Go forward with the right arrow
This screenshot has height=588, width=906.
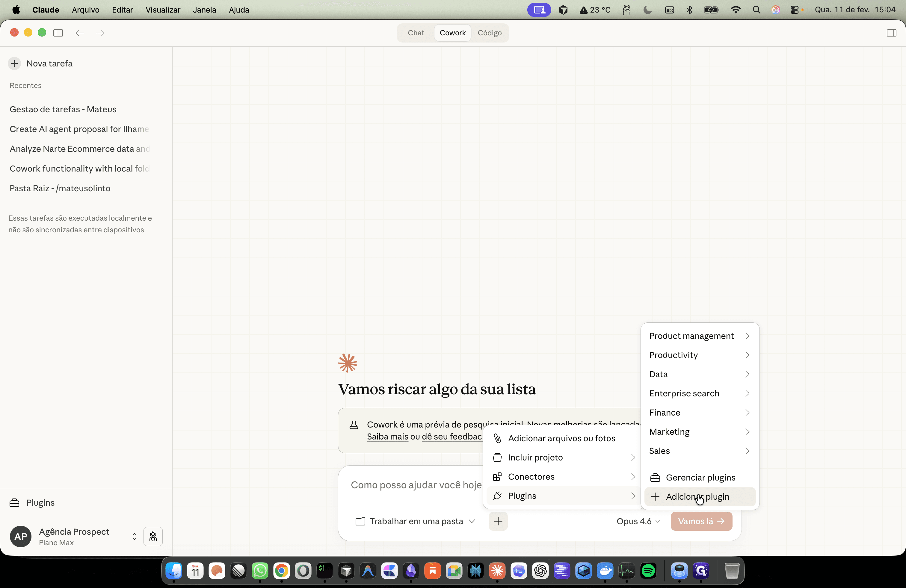point(100,33)
